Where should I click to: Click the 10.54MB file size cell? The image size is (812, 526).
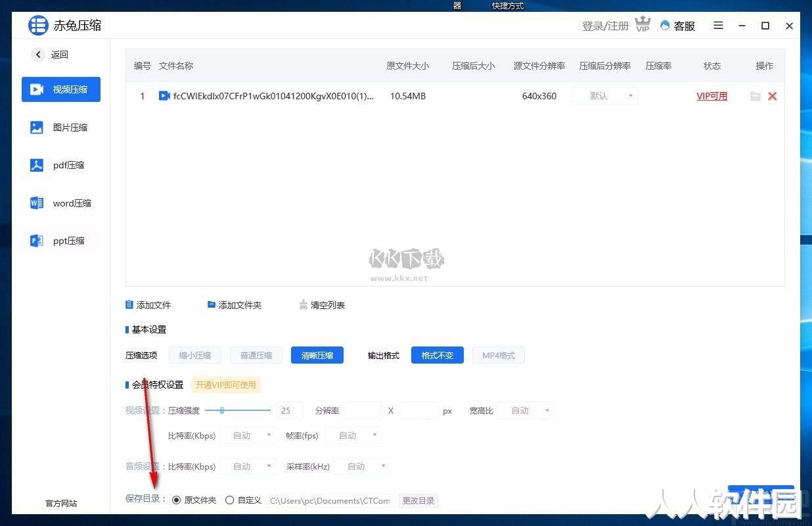408,96
